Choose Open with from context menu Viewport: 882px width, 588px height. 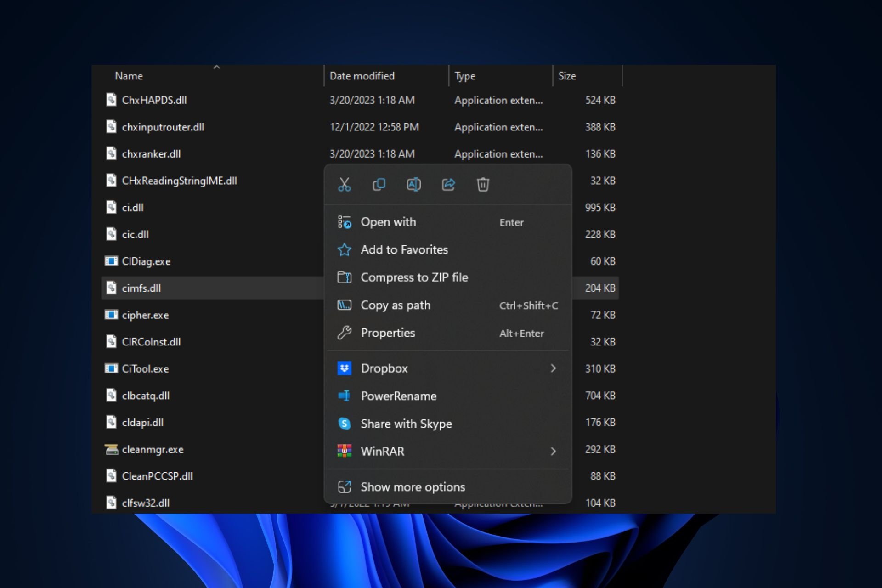pos(448,222)
